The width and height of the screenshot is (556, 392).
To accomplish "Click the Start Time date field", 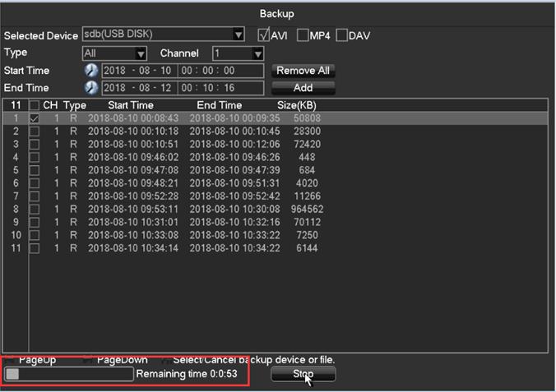I will click(138, 71).
